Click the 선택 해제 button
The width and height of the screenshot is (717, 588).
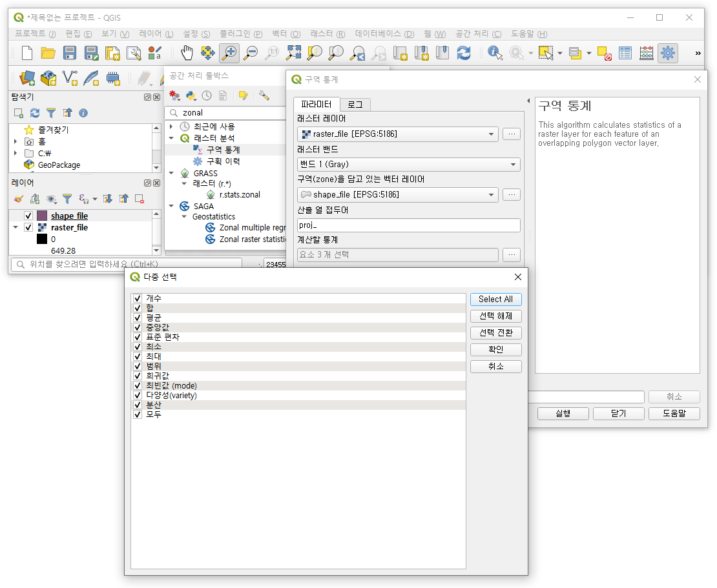tap(495, 316)
